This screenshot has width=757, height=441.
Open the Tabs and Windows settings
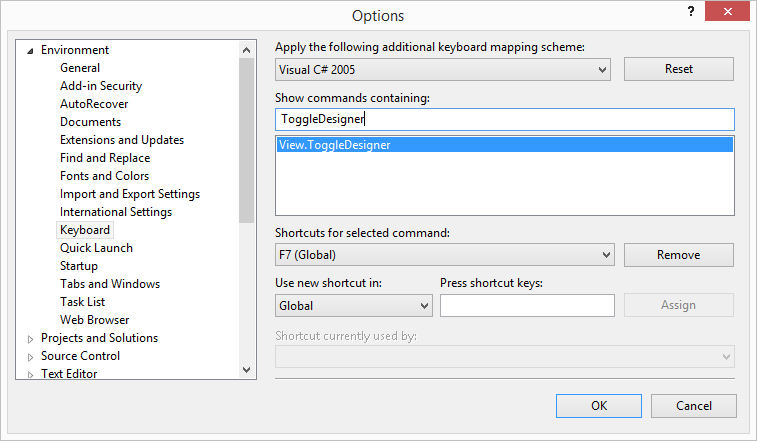(x=110, y=284)
